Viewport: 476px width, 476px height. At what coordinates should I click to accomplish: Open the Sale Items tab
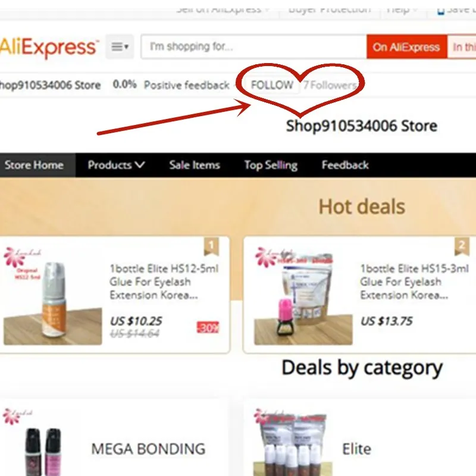pyautogui.click(x=195, y=165)
